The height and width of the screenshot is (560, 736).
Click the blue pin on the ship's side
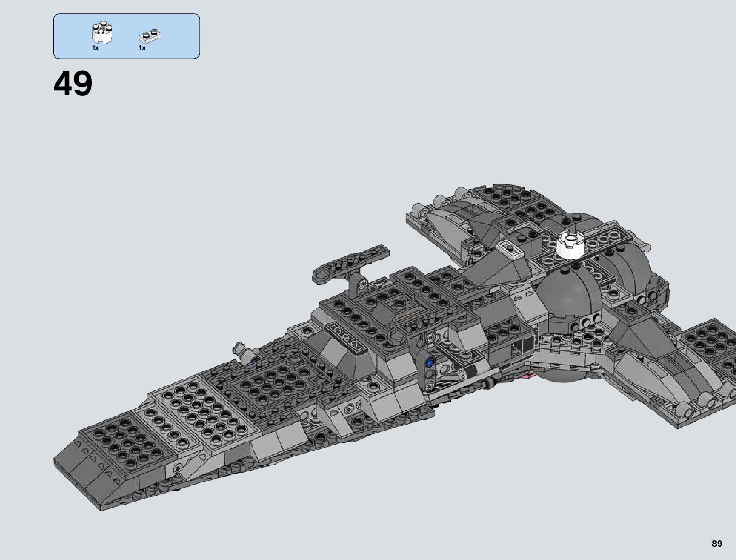(428, 363)
